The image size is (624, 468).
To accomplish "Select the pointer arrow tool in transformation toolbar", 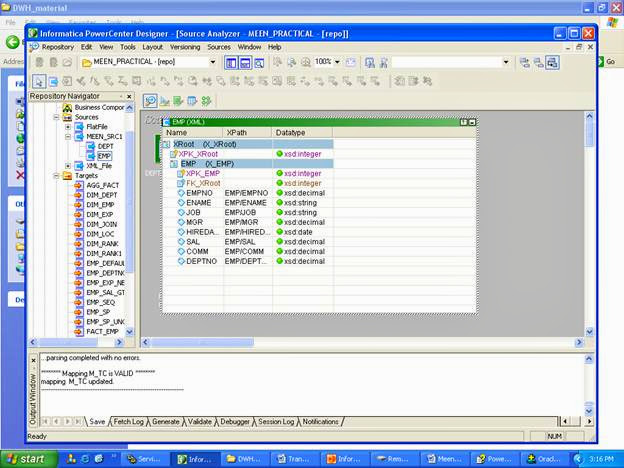I will click(x=39, y=82).
